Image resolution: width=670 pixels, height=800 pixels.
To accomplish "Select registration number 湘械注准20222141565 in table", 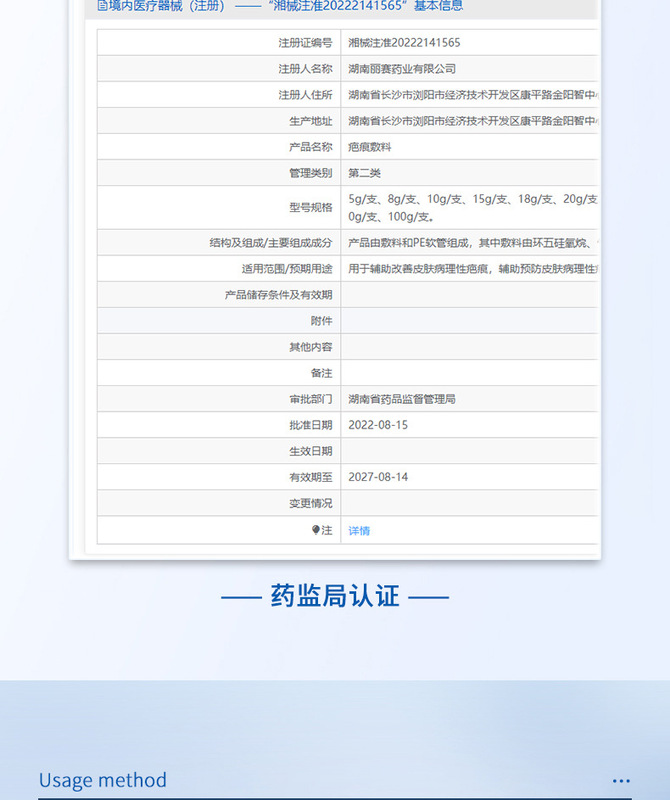I will 404,42.
